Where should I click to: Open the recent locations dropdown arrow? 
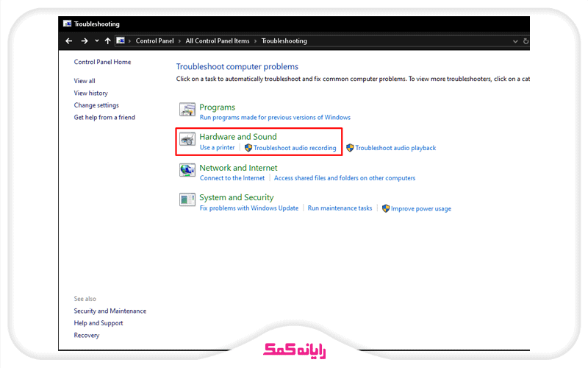tap(96, 41)
